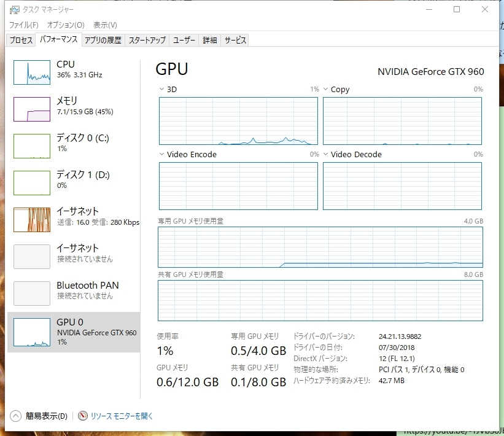
Task: Select the active イーサネット network graph
Action: click(x=32, y=219)
